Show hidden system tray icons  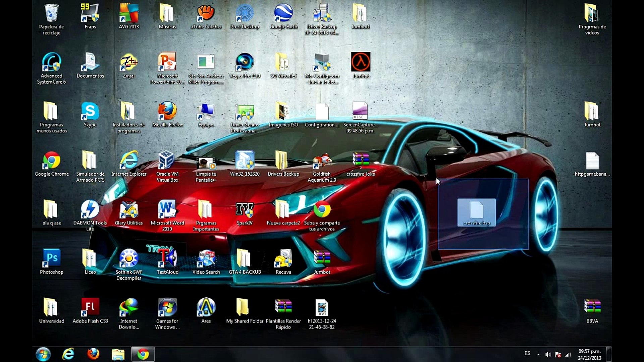538,354
